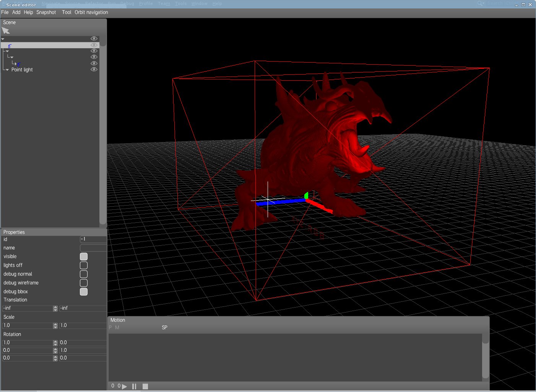The image size is (536, 392).
Task: Click the Translation first field stepper
Action: pyautogui.click(x=55, y=308)
